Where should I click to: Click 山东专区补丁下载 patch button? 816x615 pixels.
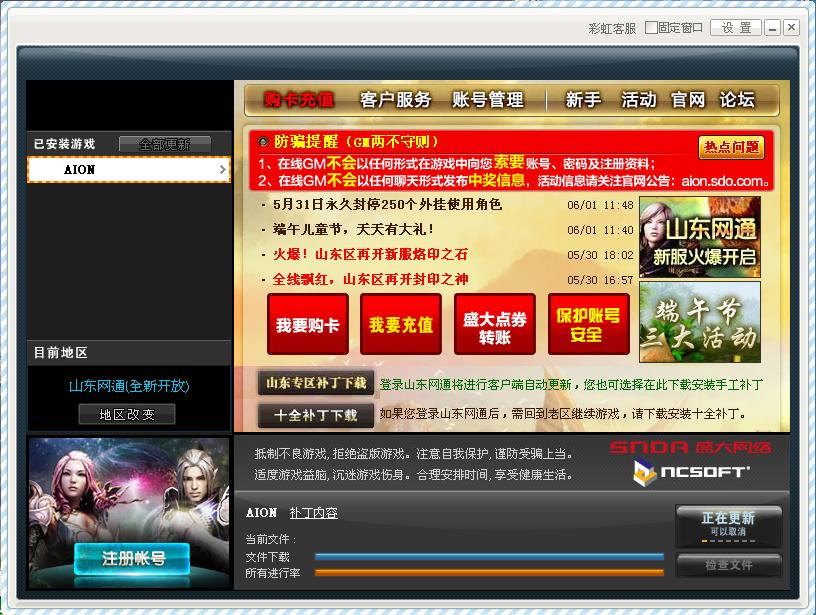316,383
